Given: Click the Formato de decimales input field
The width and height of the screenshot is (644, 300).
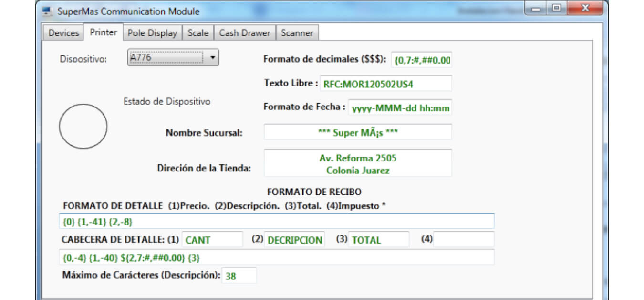Looking at the screenshot, I should [422, 60].
